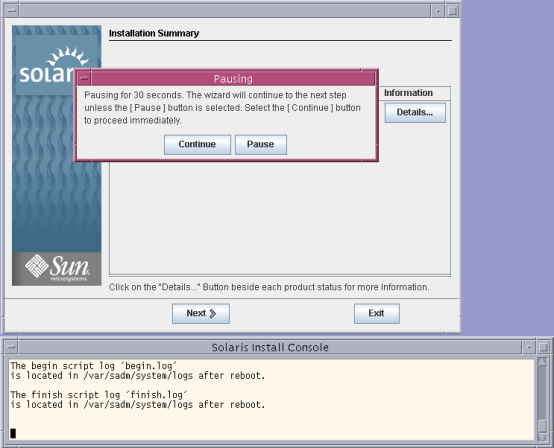Click the 'Click on the Details...' hint text

tap(269, 287)
